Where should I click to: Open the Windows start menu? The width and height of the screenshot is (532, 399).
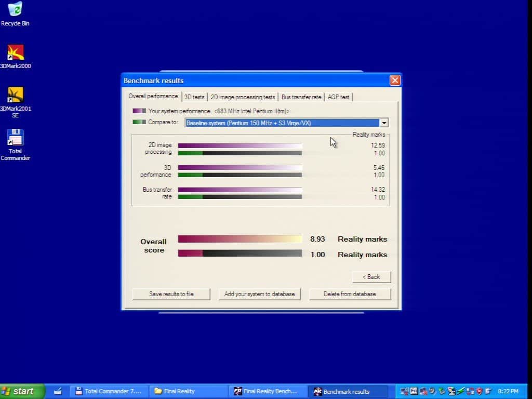[22, 391]
